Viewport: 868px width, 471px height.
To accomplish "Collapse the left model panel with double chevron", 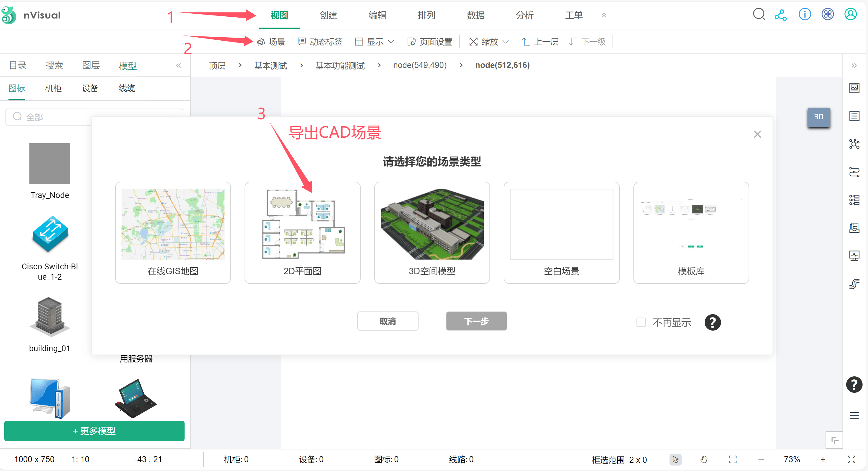I will [x=178, y=66].
